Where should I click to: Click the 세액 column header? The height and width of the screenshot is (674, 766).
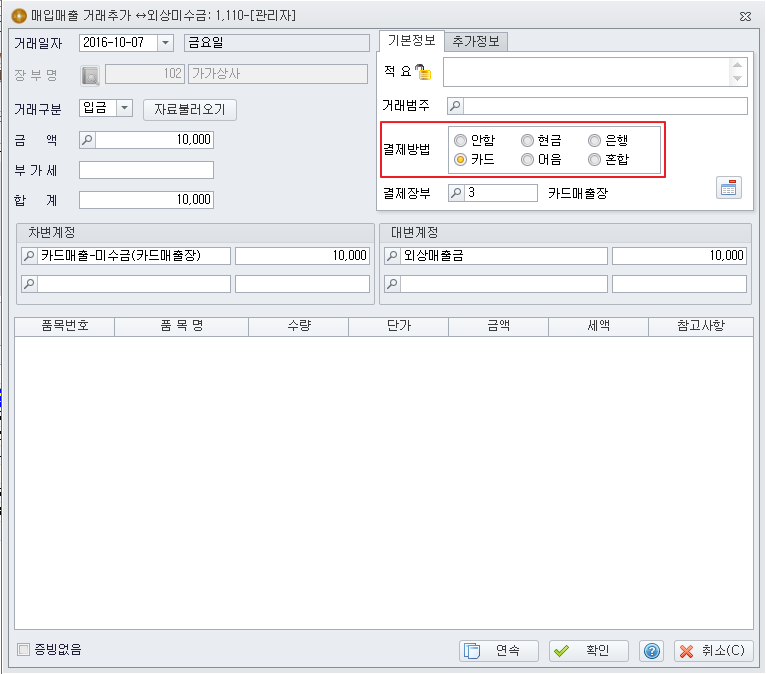tap(598, 326)
